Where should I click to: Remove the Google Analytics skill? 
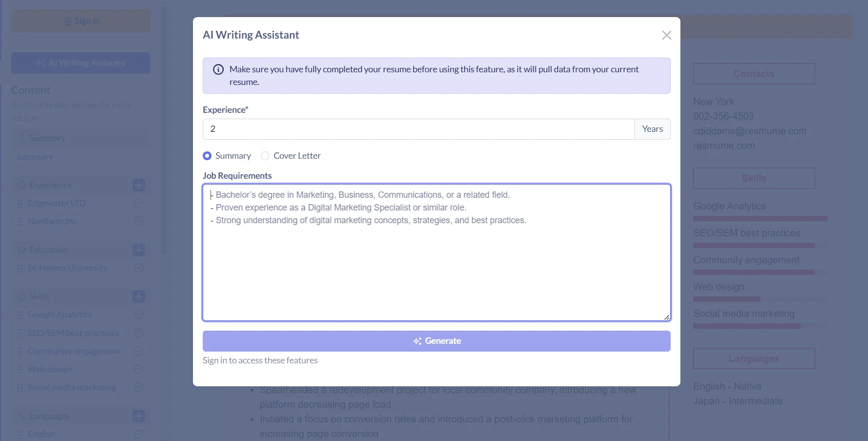tap(139, 315)
